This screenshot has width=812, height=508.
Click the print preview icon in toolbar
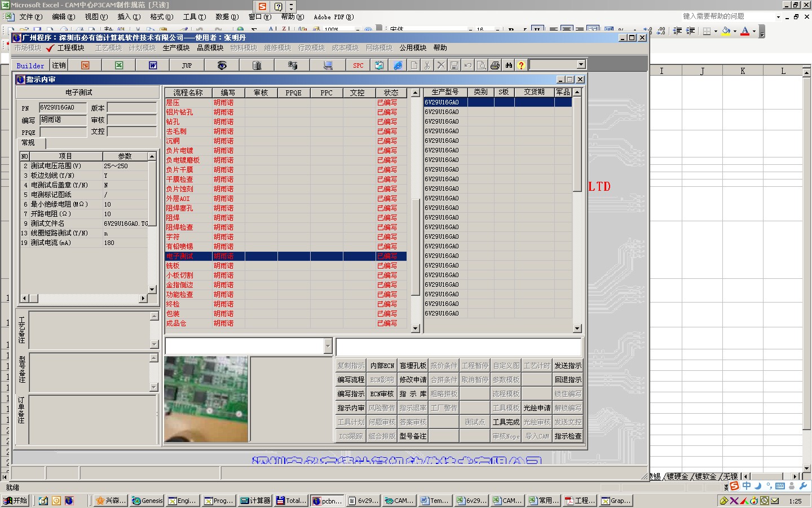[x=481, y=65]
